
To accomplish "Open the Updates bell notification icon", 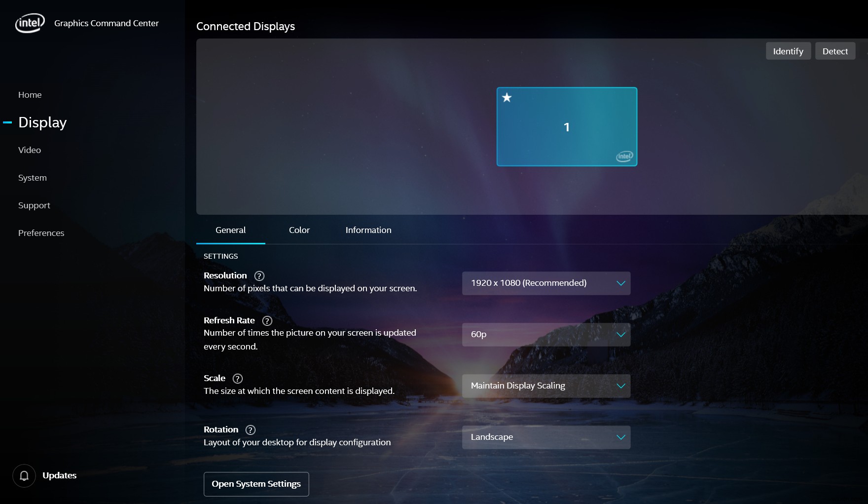I will coord(24,476).
